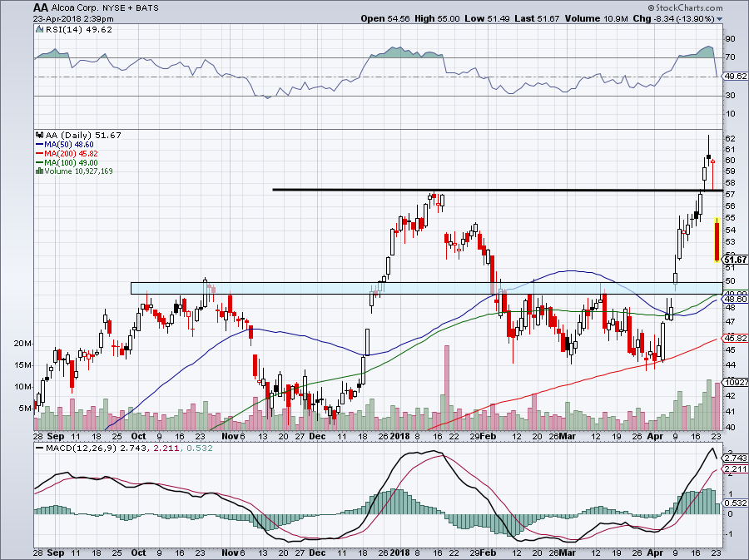749x560 pixels.
Task: Click the Nov label on the MACD panel date axis
Action: pos(231,553)
